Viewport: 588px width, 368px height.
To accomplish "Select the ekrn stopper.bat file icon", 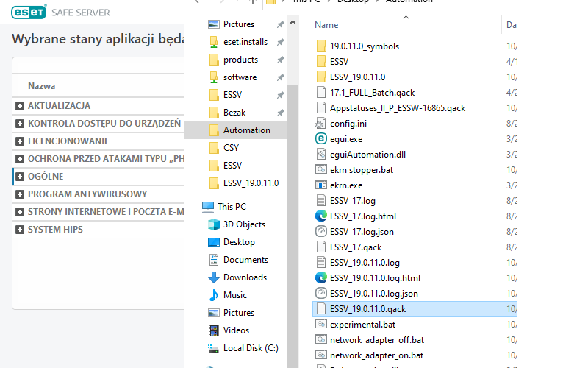I will [x=320, y=170].
